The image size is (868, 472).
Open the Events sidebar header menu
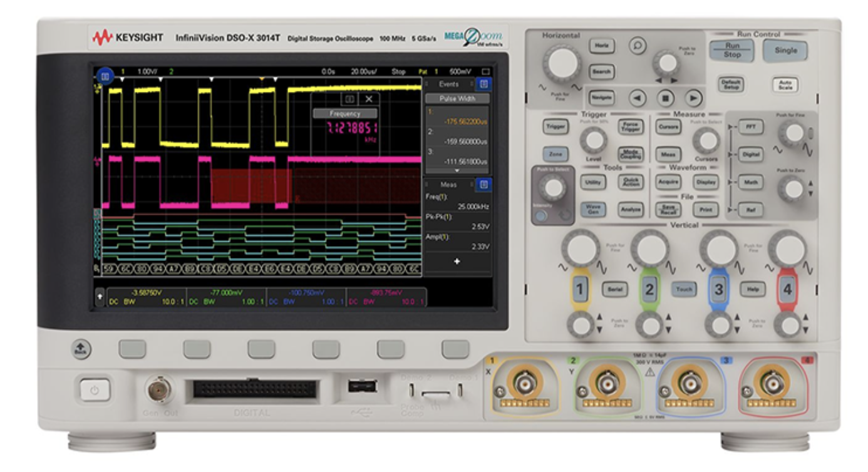click(448, 84)
